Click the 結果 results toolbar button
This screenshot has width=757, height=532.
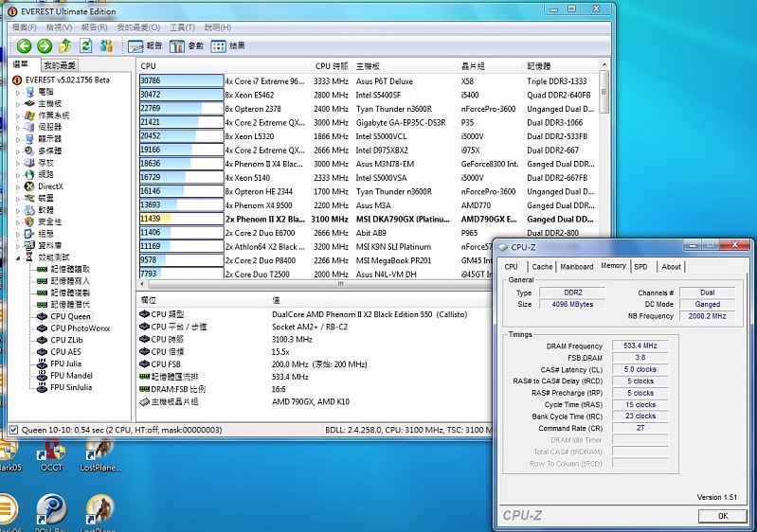click(x=228, y=45)
